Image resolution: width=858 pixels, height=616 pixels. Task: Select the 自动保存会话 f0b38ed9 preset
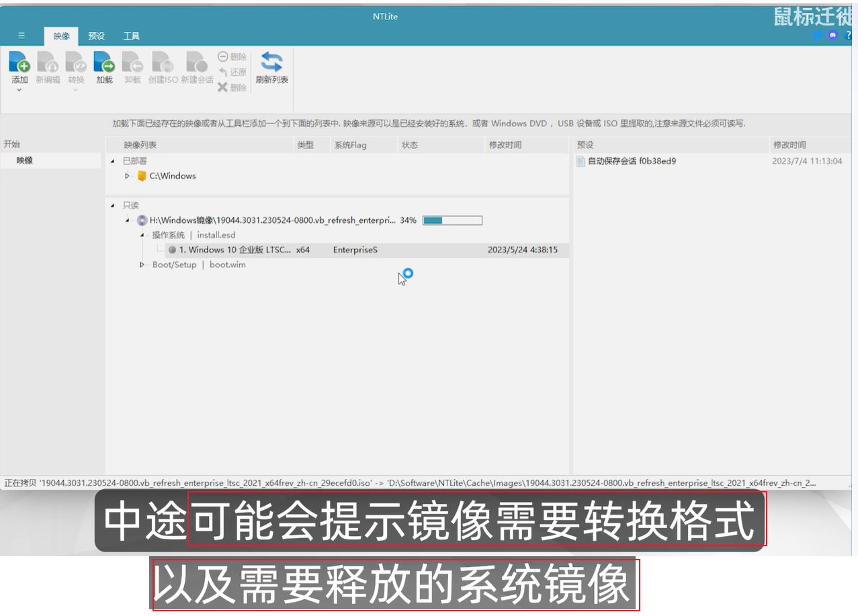pyautogui.click(x=632, y=161)
